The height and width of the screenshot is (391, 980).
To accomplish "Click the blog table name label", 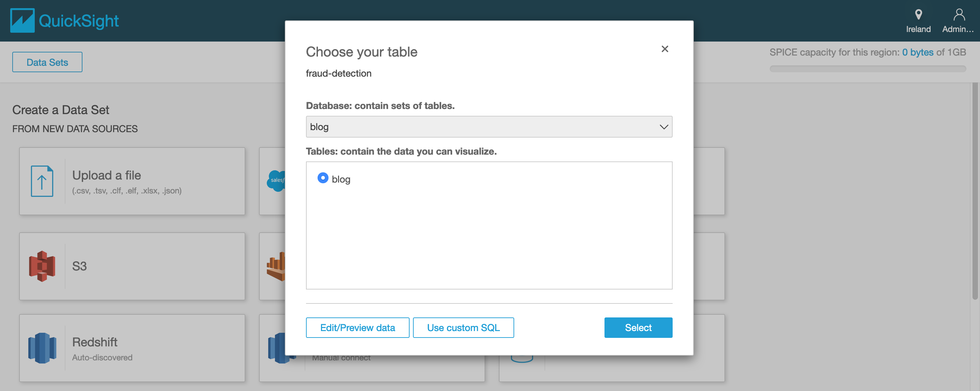I will (341, 179).
